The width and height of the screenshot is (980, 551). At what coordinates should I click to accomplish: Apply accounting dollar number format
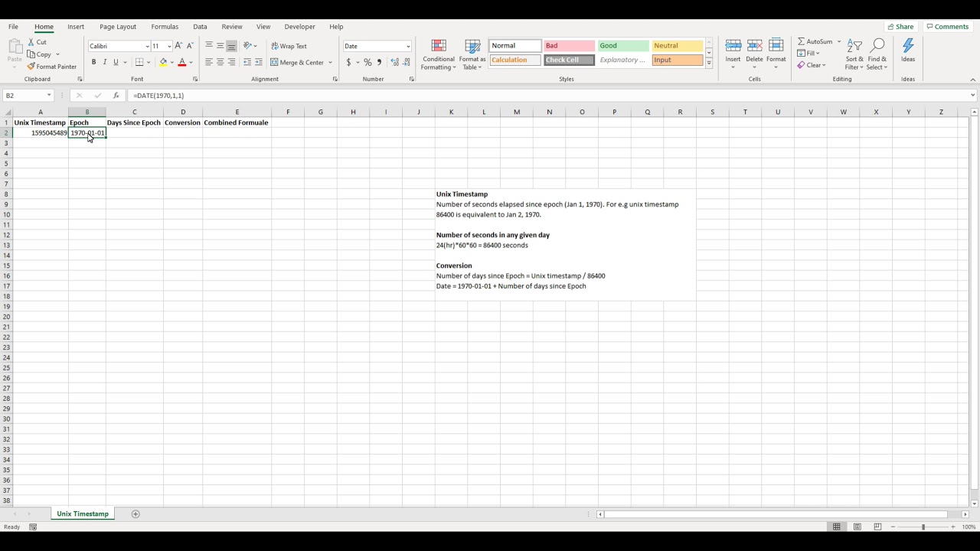pos(348,62)
